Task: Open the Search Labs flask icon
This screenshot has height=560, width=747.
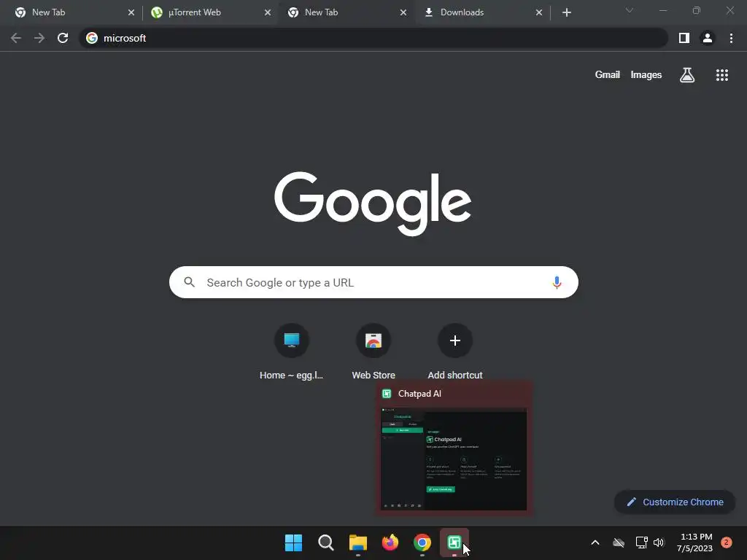Action: point(687,75)
